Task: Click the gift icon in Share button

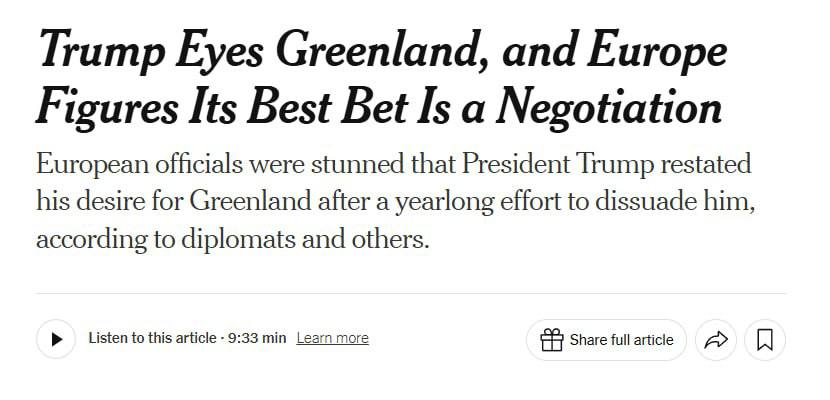Action: tap(551, 340)
